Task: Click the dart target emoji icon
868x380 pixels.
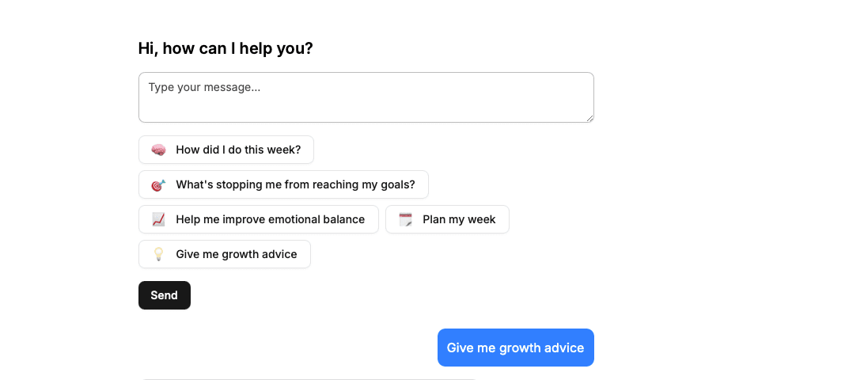Action: pos(158,184)
